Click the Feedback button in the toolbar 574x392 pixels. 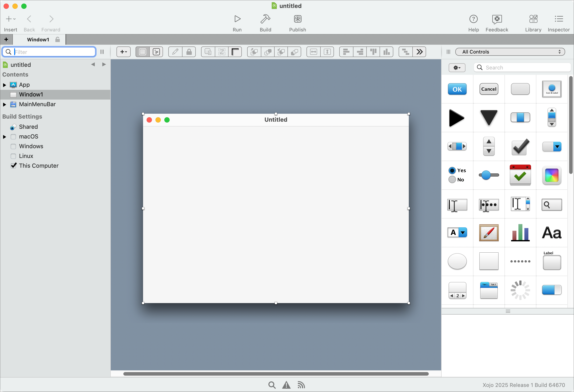click(x=497, y=22)
